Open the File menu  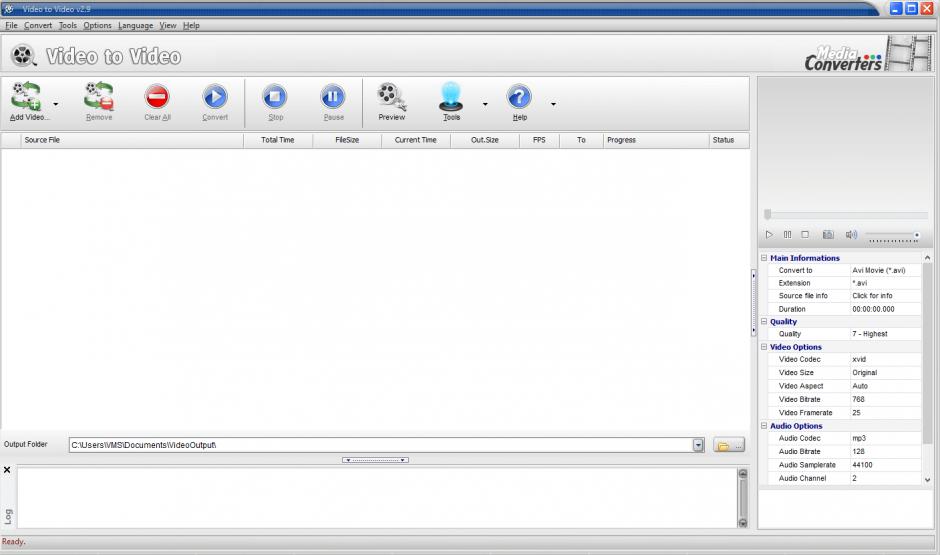pos(11,25)
